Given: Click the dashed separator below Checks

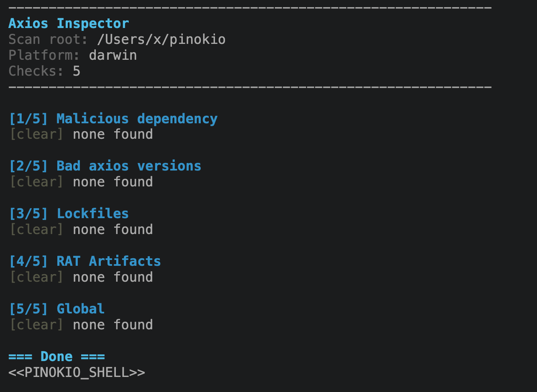Looking at the screenshot, I should (x=250, y=87).
